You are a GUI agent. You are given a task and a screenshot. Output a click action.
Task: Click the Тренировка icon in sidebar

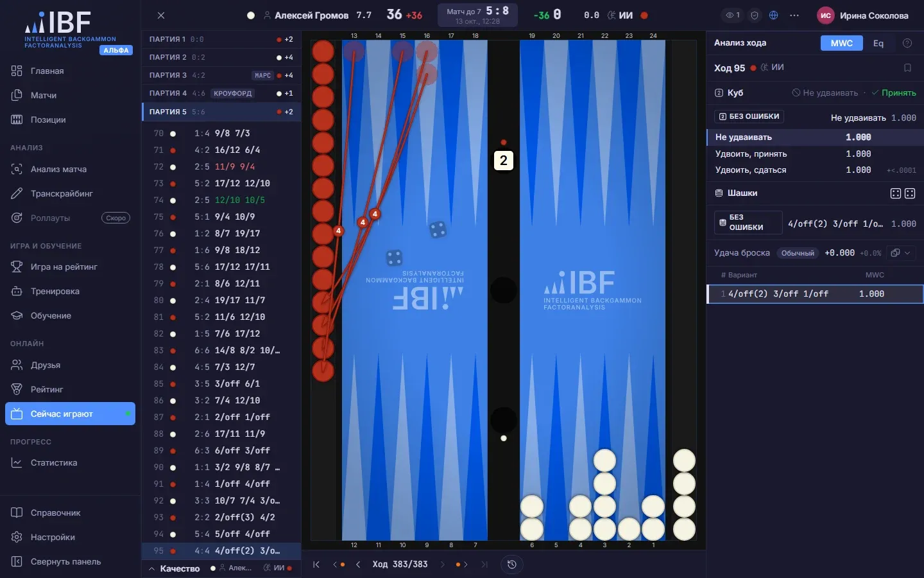point(17,291)
